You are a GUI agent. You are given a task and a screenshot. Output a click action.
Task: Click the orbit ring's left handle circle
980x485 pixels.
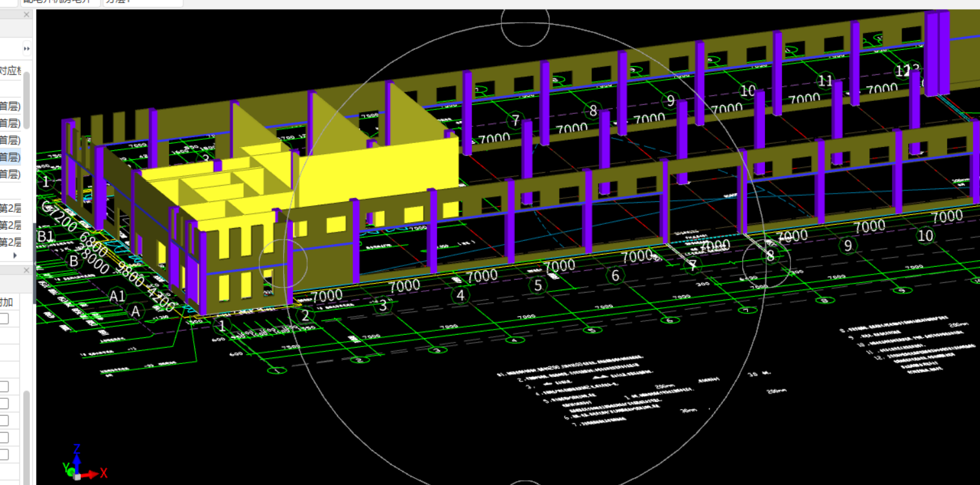(x=283, y=262)
